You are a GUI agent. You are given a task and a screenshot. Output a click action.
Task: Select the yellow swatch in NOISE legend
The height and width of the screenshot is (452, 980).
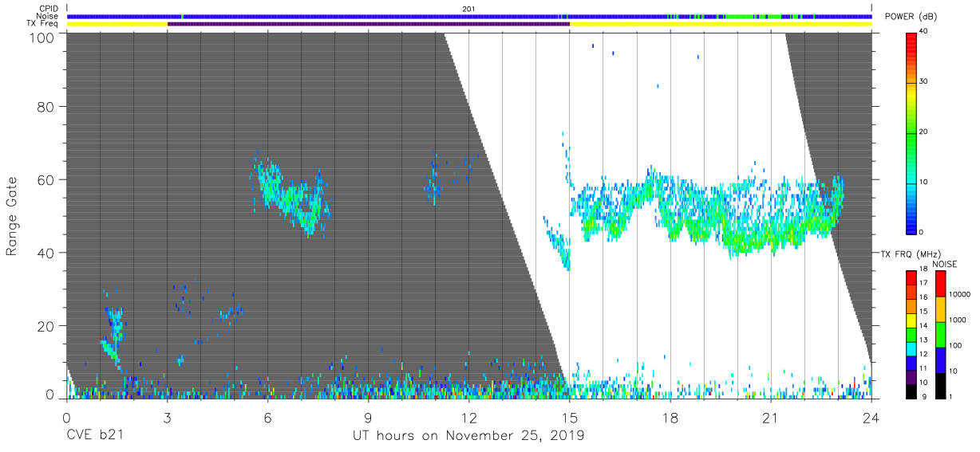point(939,309)
